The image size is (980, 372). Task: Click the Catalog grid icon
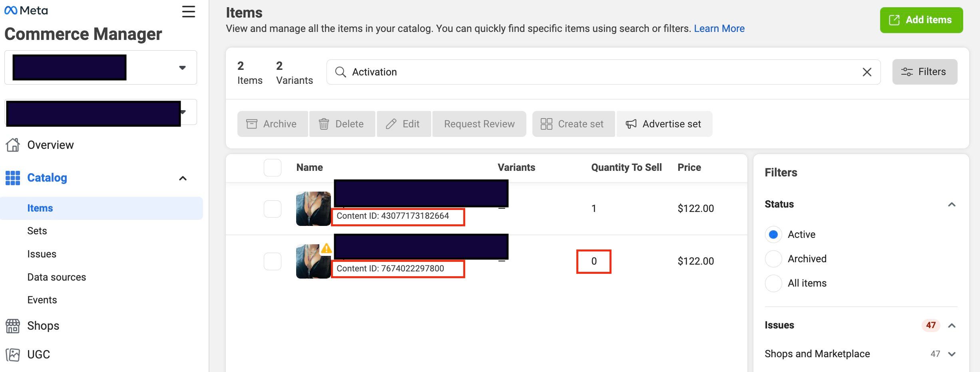point(13,178)
